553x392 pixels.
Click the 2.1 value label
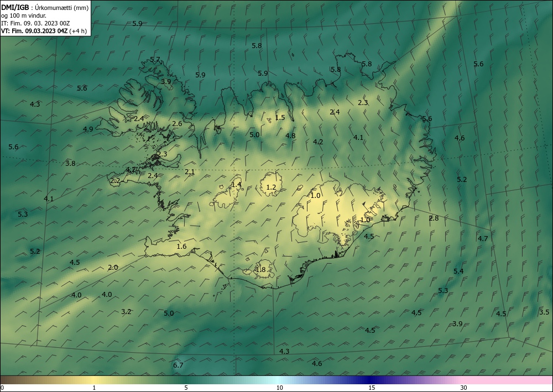point(190,172)
